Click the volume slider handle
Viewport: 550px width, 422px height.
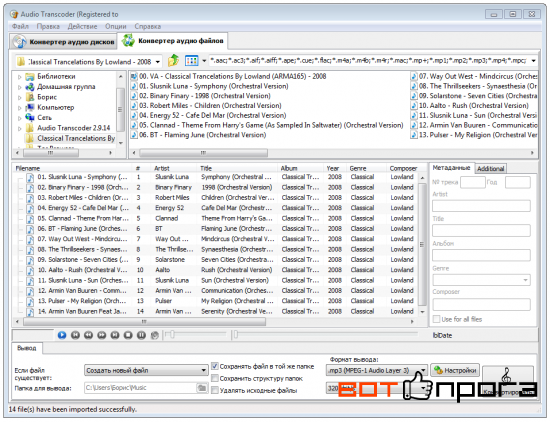(172, 335)
